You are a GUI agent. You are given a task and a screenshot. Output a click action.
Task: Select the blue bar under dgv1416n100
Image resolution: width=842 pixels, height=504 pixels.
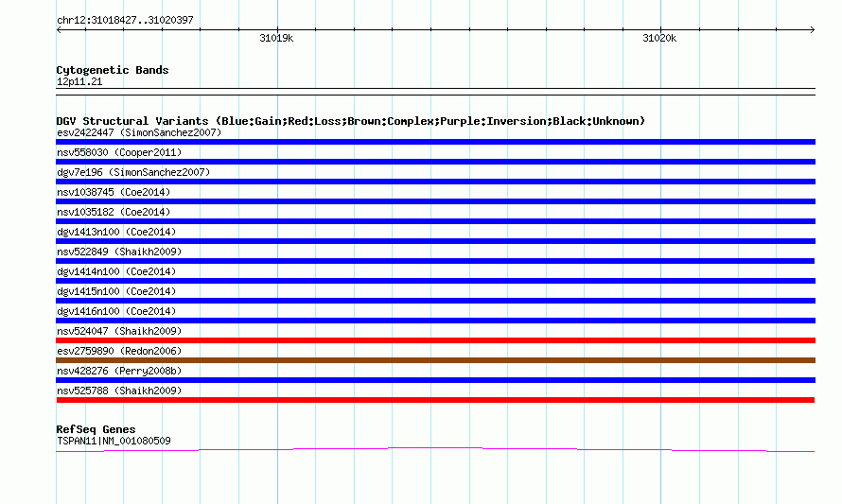[435, 321]
